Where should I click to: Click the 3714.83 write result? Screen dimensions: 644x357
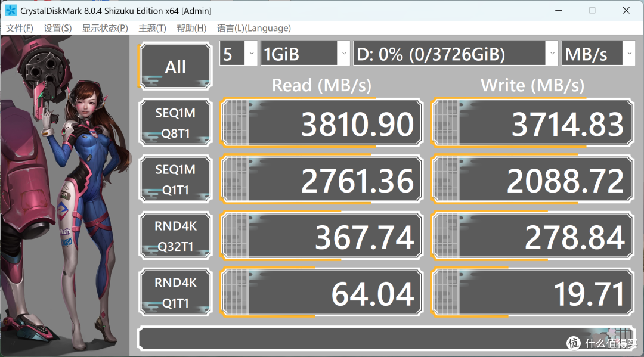point(532,123)
